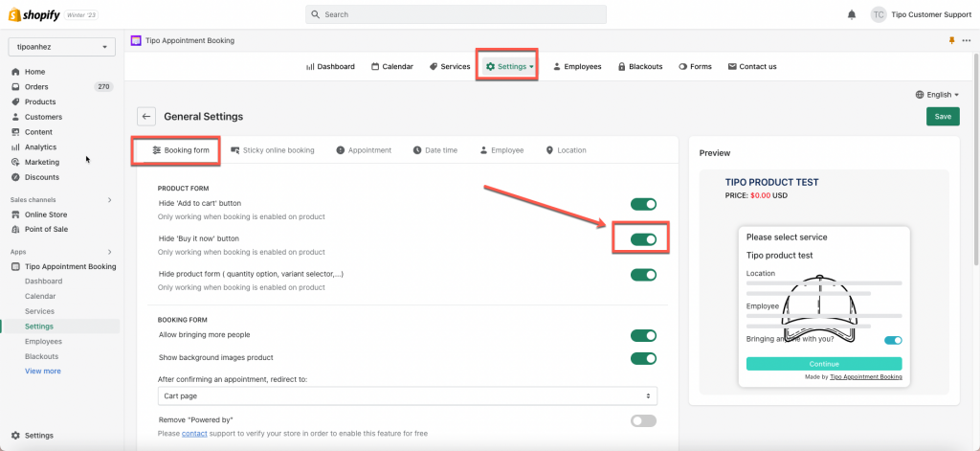Viewport: 980px width, 451px height.
Task: Click the Shopify logo
Action: point(33,14)
